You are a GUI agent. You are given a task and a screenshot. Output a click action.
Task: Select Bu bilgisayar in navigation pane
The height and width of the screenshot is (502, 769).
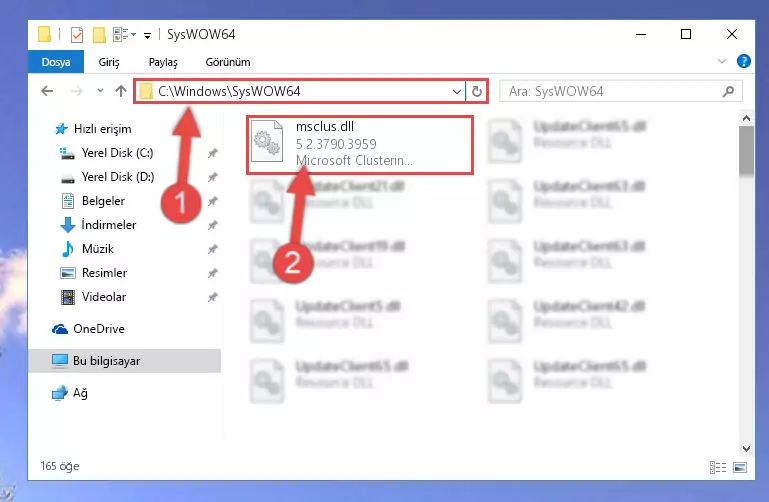click(x=125, y=361)
